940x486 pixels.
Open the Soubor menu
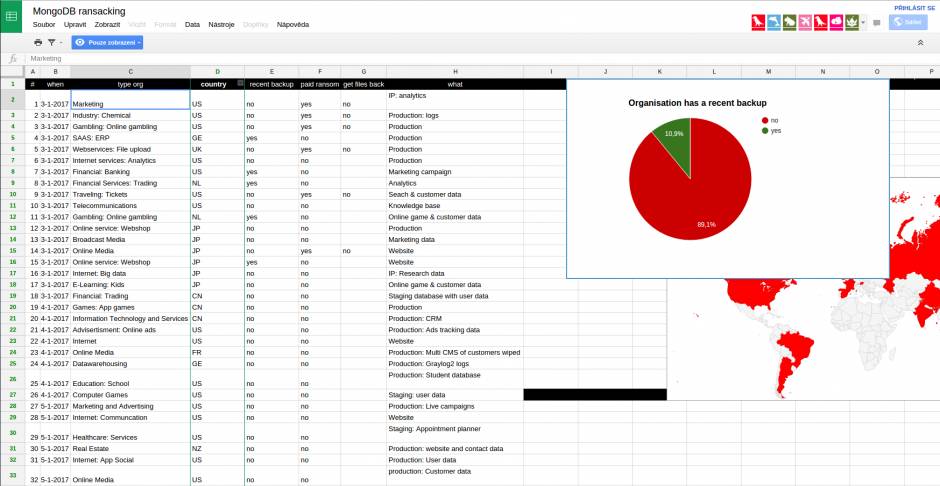[44, 25]
